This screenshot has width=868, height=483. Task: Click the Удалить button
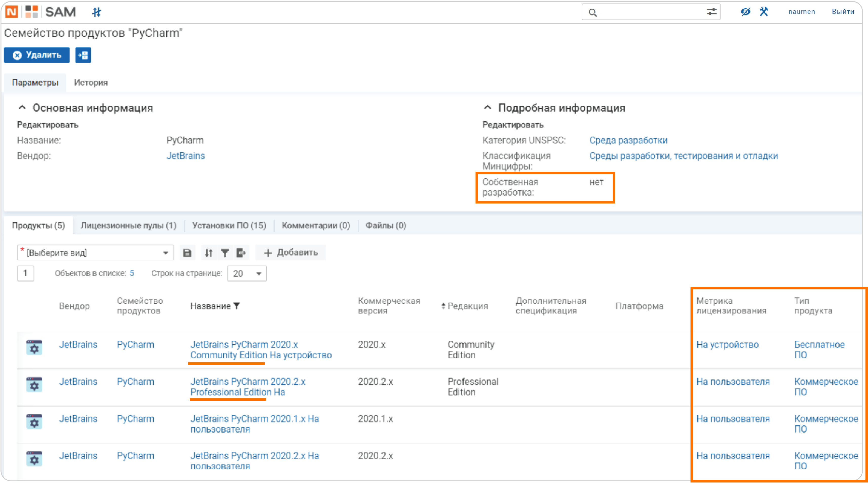point(36,55)
